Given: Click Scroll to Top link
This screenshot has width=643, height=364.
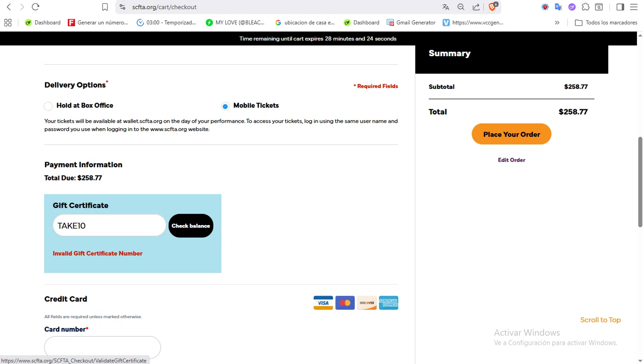Looking at the screenshot, I should [x=600, y=320].
